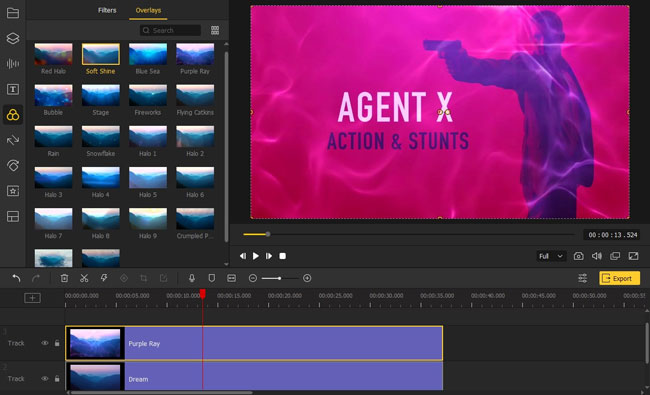650x395 pixels.
Task: Click the overlays panel vertical scrollbar
Action: pyautogui.click(x=226, y=147)
